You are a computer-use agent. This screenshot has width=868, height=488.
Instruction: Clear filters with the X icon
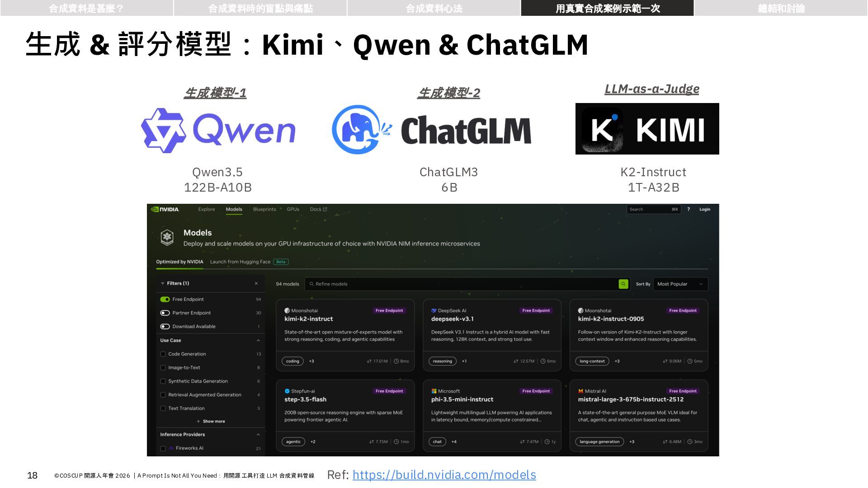coord(256,283)
